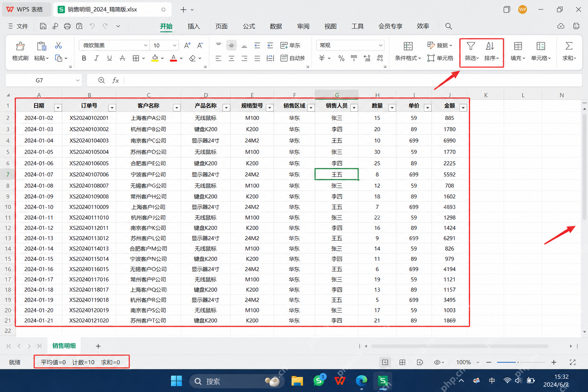Switch to the 视图 ribbon tab
Viewport: 588px width, 392px height.
point(330,26)
